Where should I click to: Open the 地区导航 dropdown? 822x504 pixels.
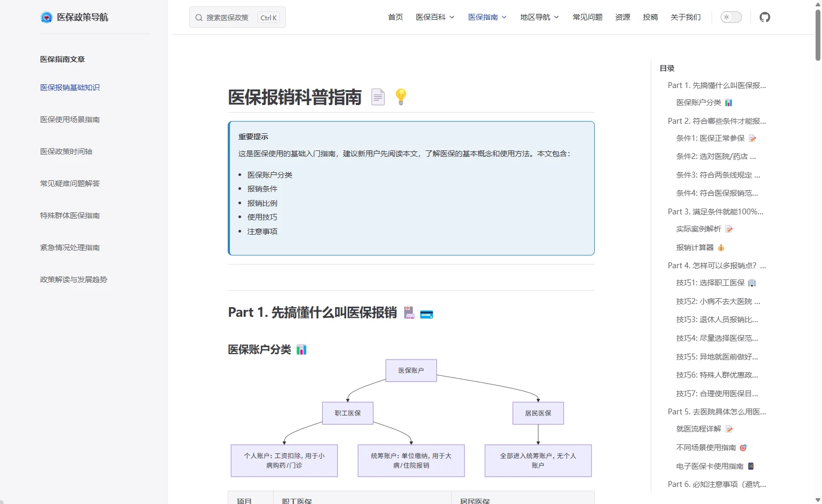539,17
